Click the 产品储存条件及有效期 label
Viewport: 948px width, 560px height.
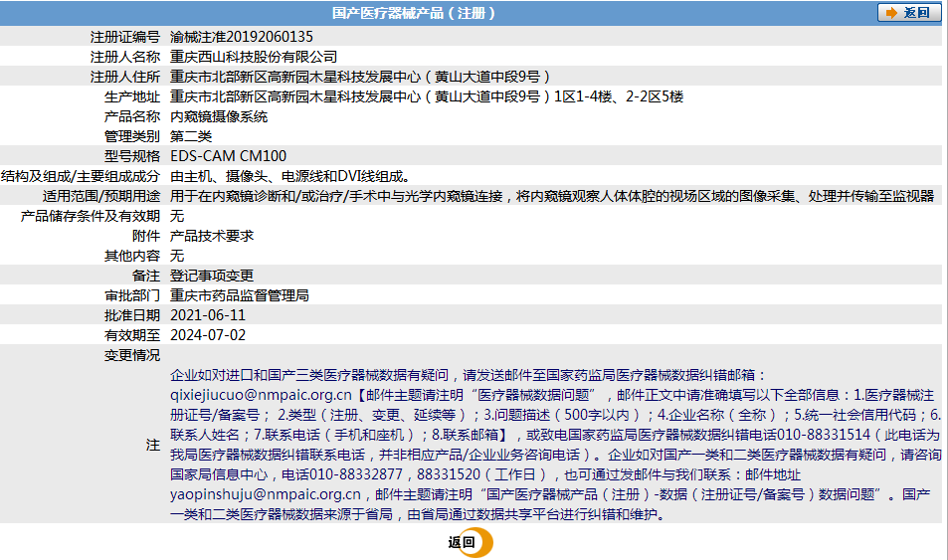point(91,216)
